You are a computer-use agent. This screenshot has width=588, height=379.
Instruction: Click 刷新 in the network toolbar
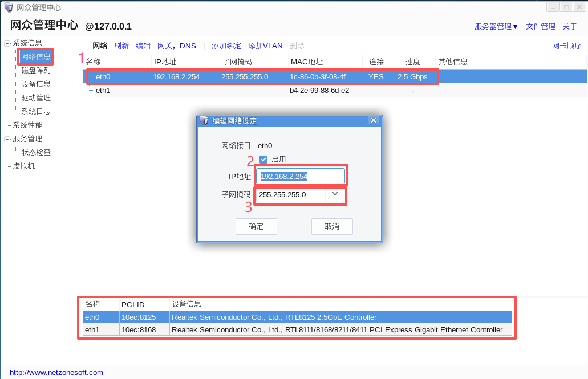pyautogui.click(x=121, y=46)
